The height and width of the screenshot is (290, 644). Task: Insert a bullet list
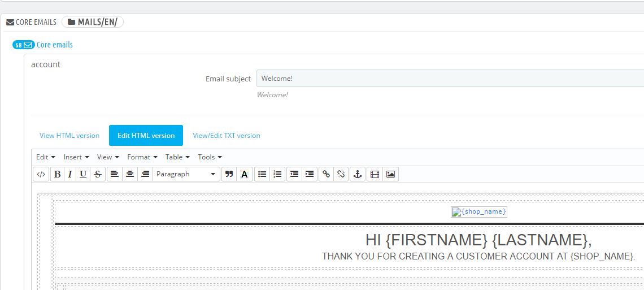(262, 174)
